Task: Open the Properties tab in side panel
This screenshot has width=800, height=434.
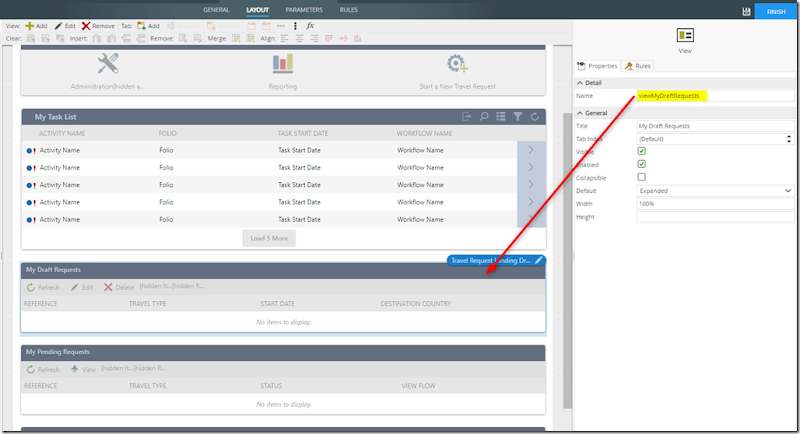Action: point(597,66)
